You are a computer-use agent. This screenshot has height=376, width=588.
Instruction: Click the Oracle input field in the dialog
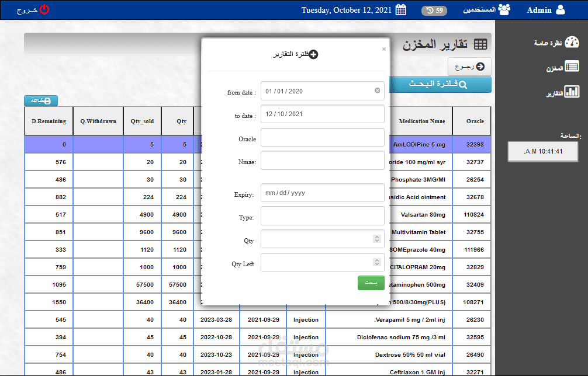coord(323,137)
